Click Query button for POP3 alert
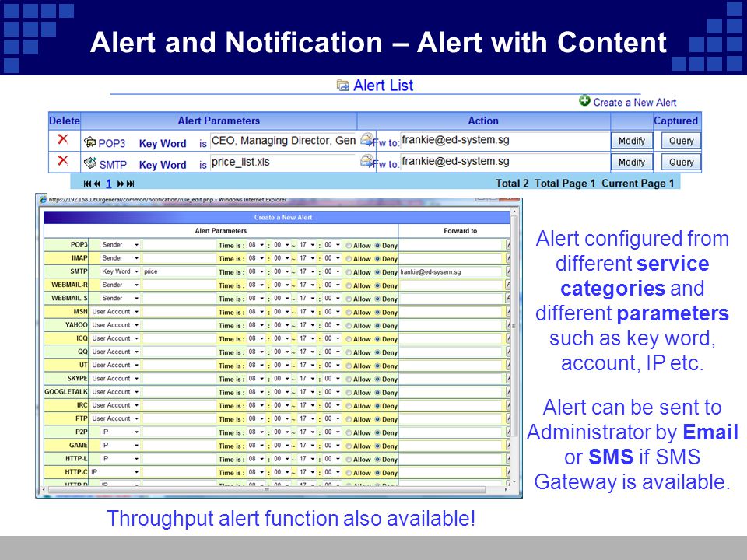The width and height of the screenshot is (747, 560). click(x=682, y=141)
